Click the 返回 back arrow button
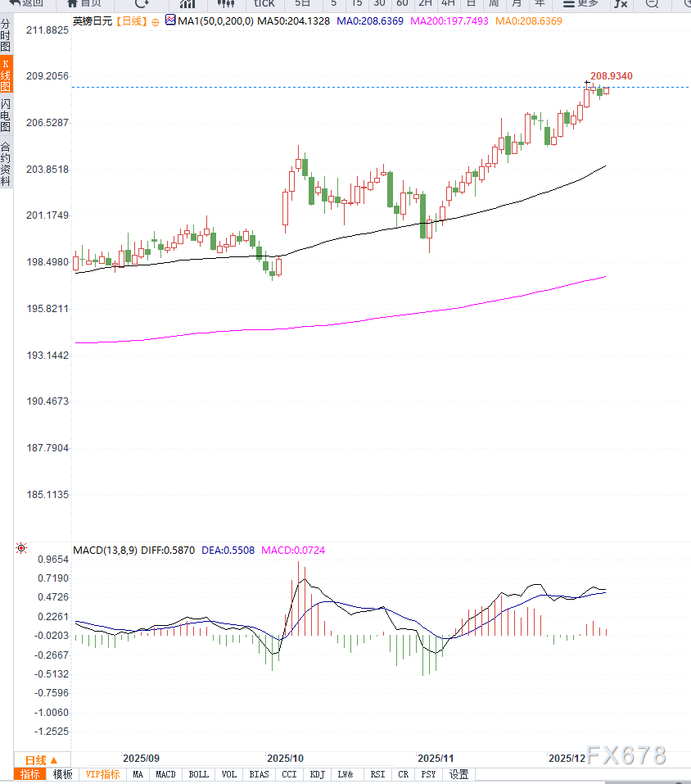The height and width of the screenshot is (784, 691). (x=26, y=3)
